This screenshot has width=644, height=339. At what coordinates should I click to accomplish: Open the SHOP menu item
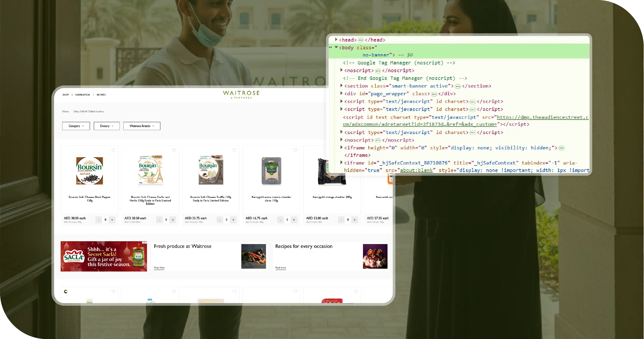(x=66, y=95)
